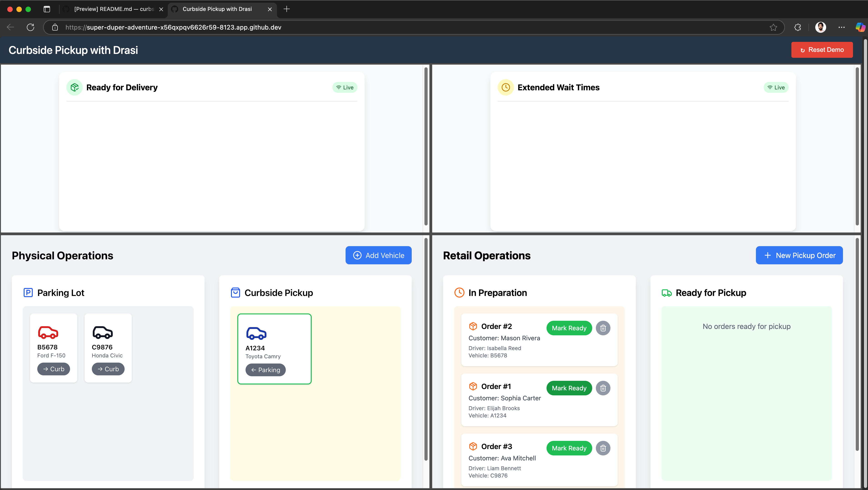868x490 pixels.
Task: Mark Order #2 as ready
Action: [x=569, y=328]
